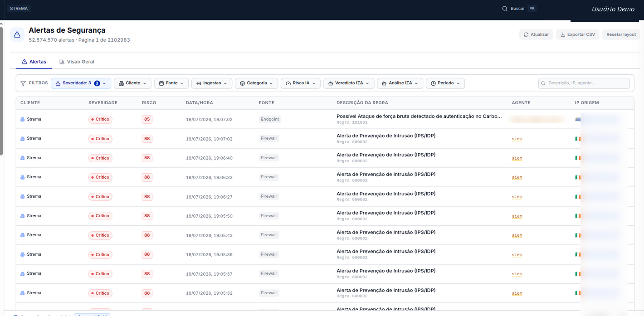The image size is (644, 316).
Task: Open the Período filter dropdown
Action: coord(445,83)
